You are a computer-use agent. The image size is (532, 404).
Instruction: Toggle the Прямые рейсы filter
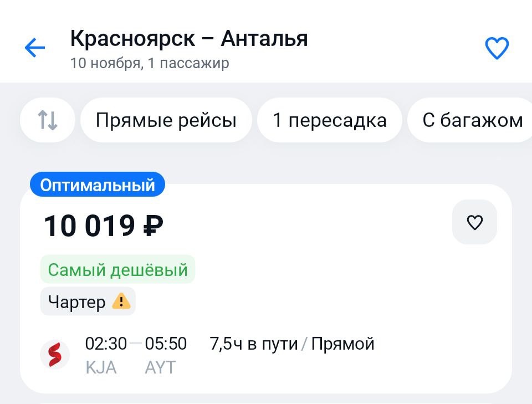pos(166,120)
